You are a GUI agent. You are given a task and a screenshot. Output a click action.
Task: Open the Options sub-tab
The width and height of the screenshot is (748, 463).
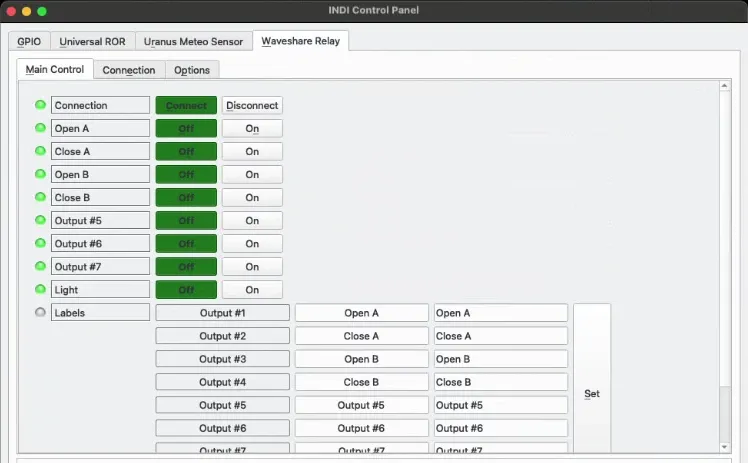192,70
